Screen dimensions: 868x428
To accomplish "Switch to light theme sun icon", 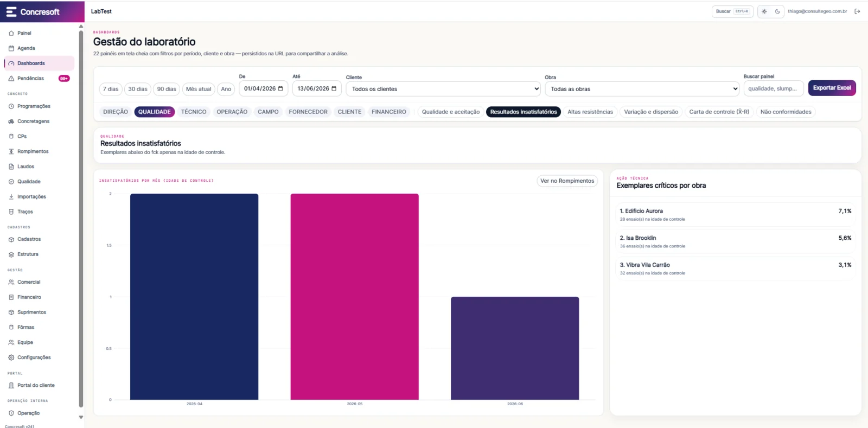I will tap(764, 11).
